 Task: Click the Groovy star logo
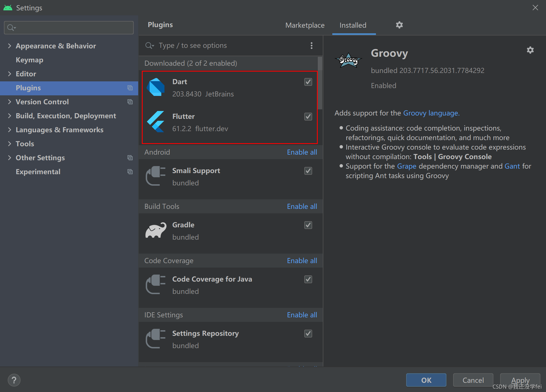click(x=348, y=60)
